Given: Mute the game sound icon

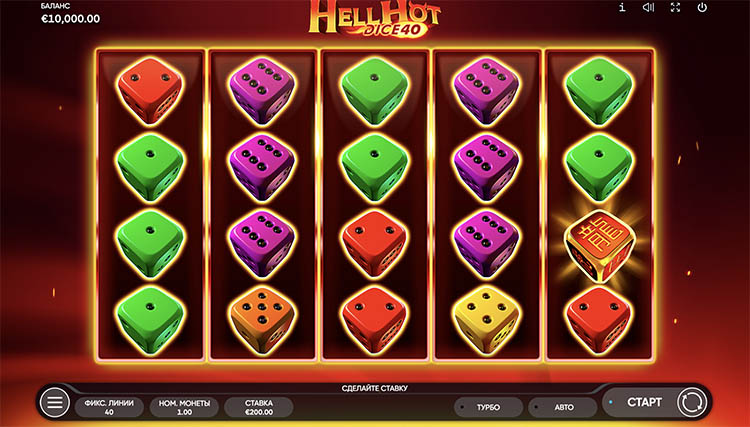Looking at the screenshot, I should [x=648, y=7].
